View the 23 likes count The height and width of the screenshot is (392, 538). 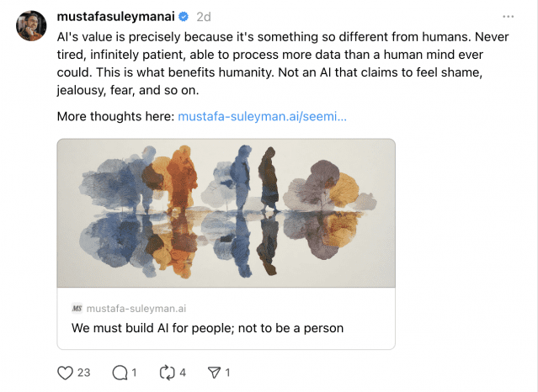83,373
